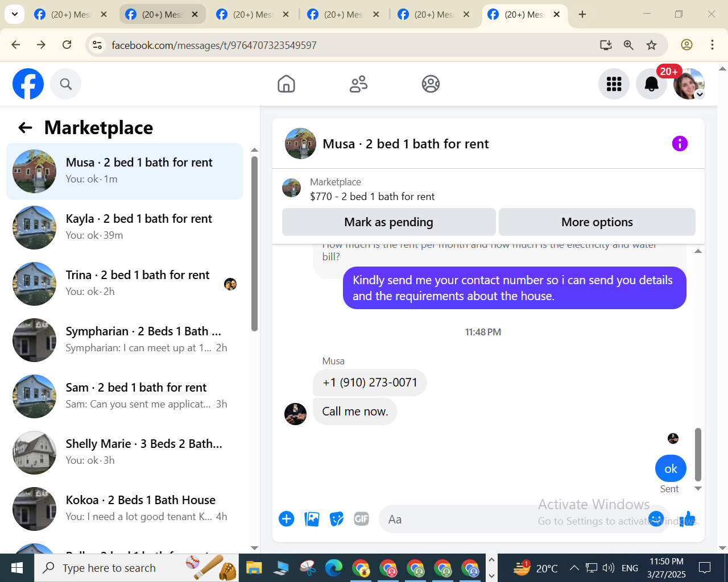728x582 pixels.
Task: Click the Windows taskbar search box
Action: pyautogui.click(x=136, y=568)
